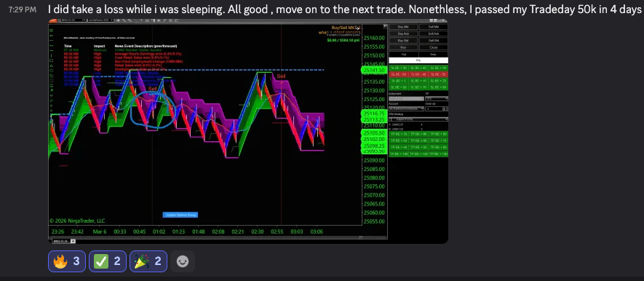This screenshot has height=281, width=644.
Task: Click the red SL BE - 60 button
Action: point(398,74)
